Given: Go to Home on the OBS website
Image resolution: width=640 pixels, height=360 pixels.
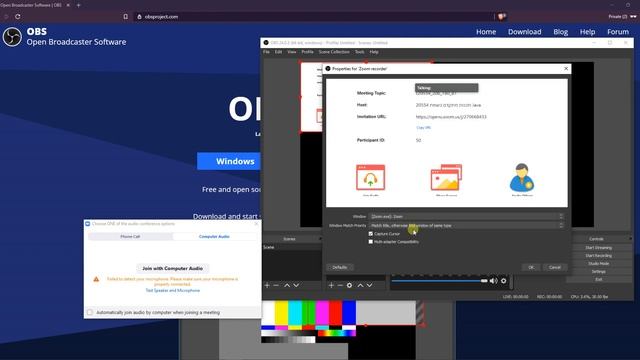Looking at the screenshot, I should click(x=486, y=32).
